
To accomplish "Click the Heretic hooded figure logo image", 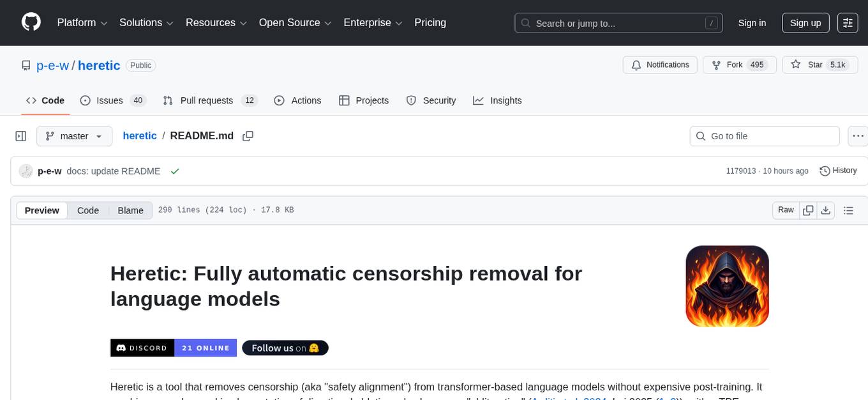I will [727, 286].
